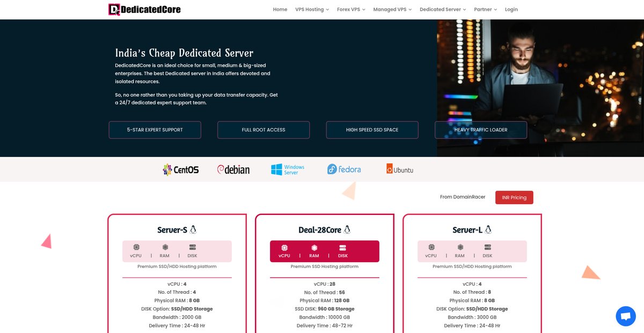Image resolution: width=644 pixels, height=333 pixels.
Task: Click the man with laptop hero image
Action: tap(540, 88)
